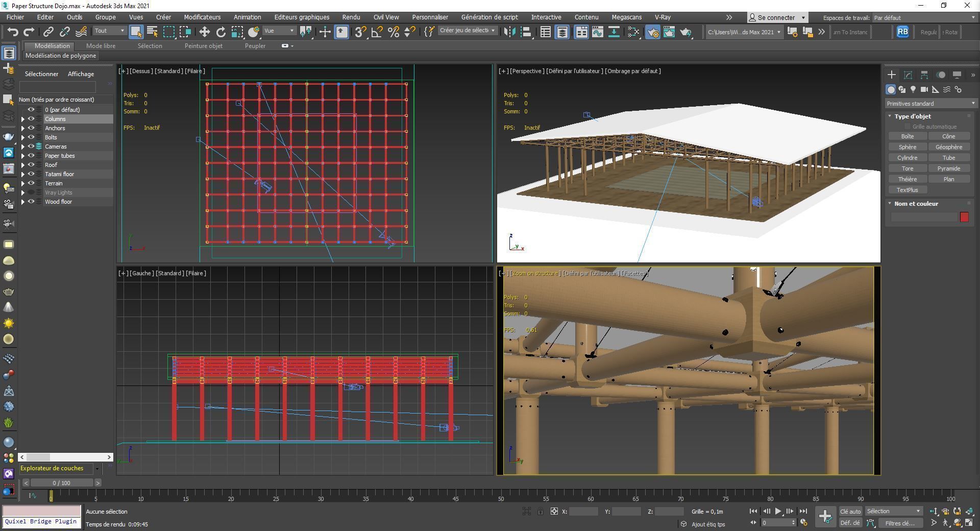The image size is (980, 531).
Task: Select the Rotate tool
Action: tap(220, 32)
